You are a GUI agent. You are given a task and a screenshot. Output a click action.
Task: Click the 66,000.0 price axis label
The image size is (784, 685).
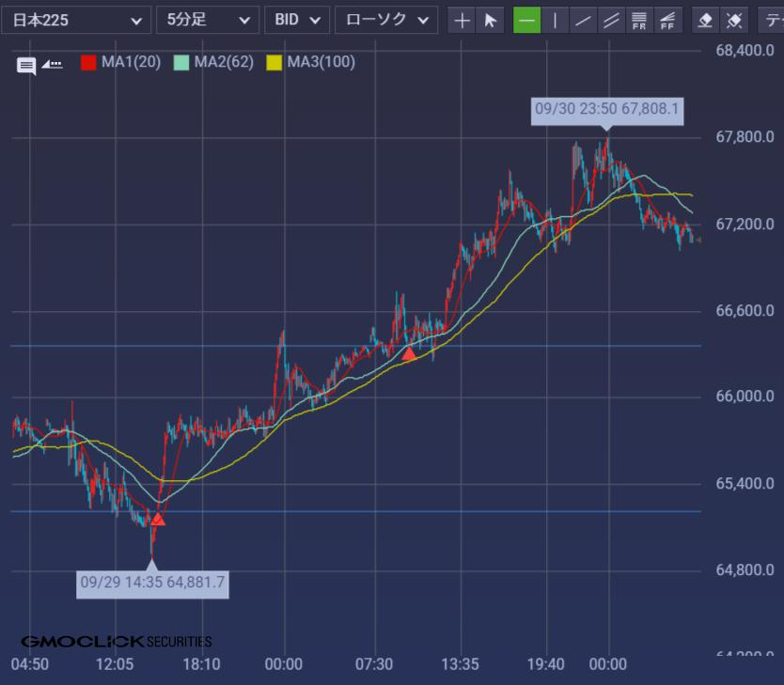[745, 397]
